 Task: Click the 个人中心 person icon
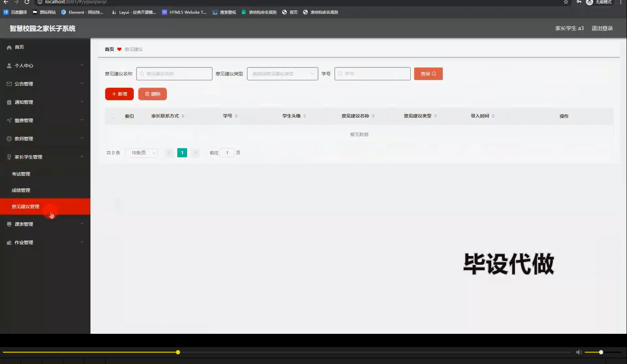(x=9, y=65)
